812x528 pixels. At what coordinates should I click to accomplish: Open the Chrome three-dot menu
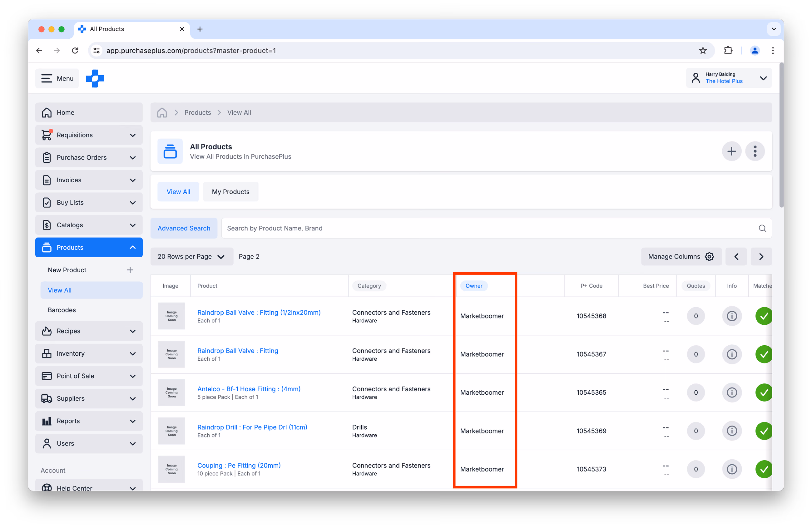point(773,51)
